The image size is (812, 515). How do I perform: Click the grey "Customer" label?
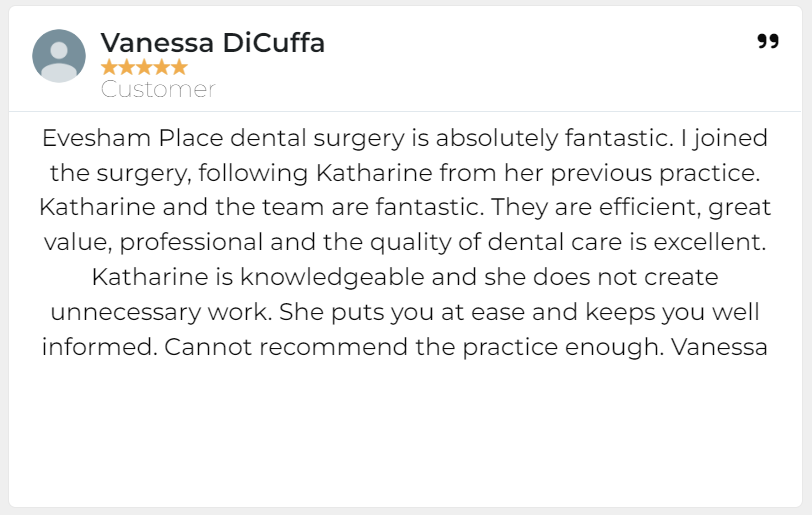158,89
